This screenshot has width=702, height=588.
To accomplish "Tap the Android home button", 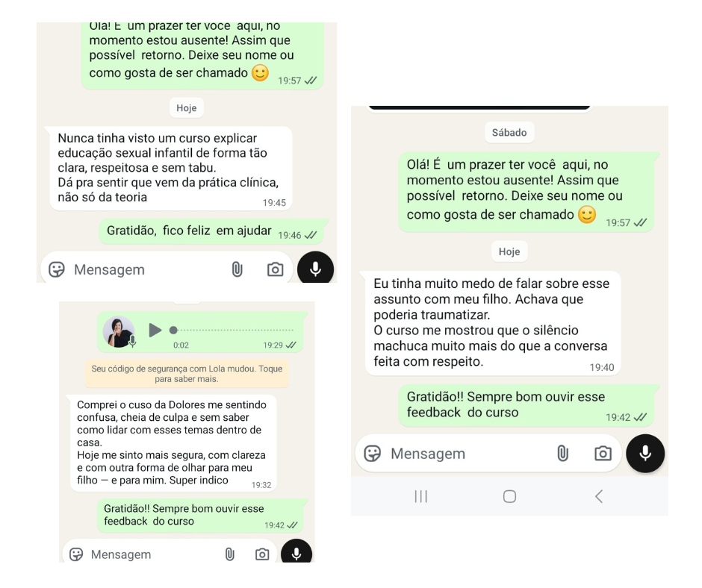I will click(509, 496).
